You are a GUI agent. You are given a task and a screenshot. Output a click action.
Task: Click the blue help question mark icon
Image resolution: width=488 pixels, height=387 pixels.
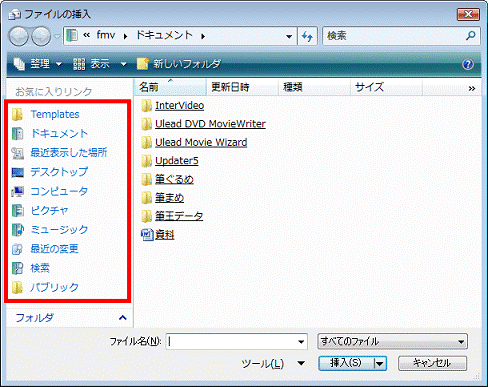pos(468,64)
